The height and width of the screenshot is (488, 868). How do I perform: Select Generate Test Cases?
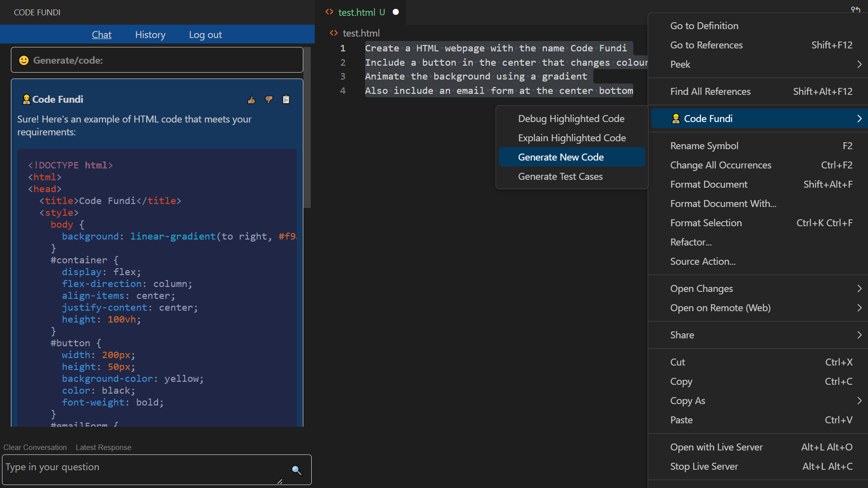point(572,176)
